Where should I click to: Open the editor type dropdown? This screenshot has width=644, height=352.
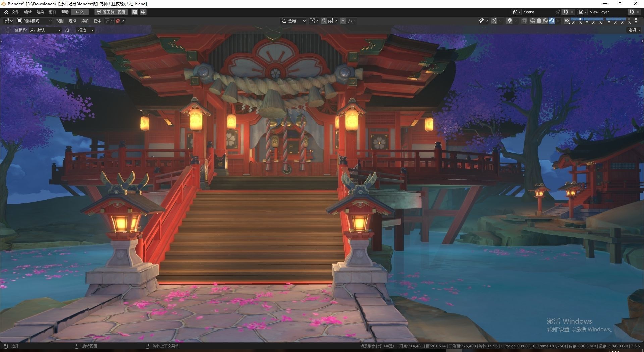point(8,21)
